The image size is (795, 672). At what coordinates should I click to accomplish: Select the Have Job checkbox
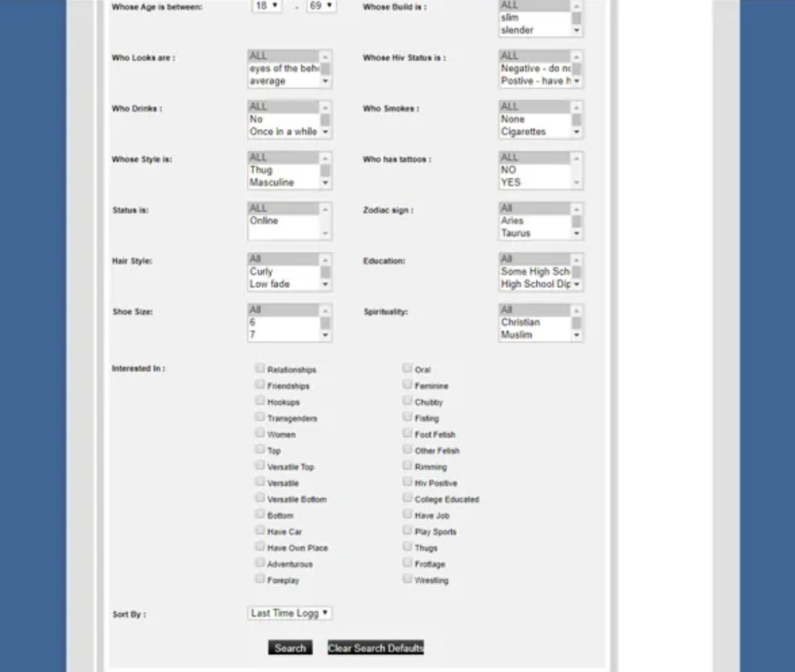click(x=408, y=514)
